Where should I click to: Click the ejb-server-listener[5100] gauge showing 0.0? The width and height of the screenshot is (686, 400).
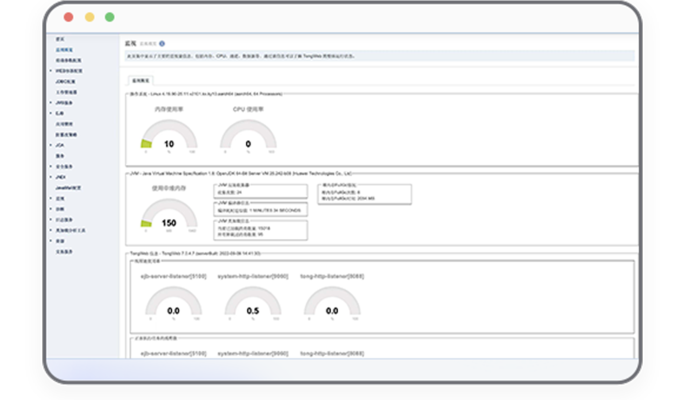point(173,303)
